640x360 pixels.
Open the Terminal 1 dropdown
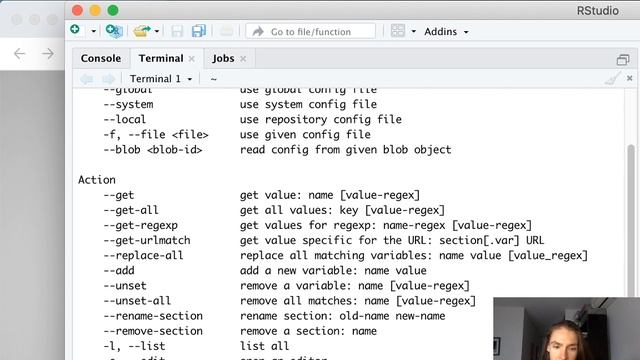click(161, 79)
